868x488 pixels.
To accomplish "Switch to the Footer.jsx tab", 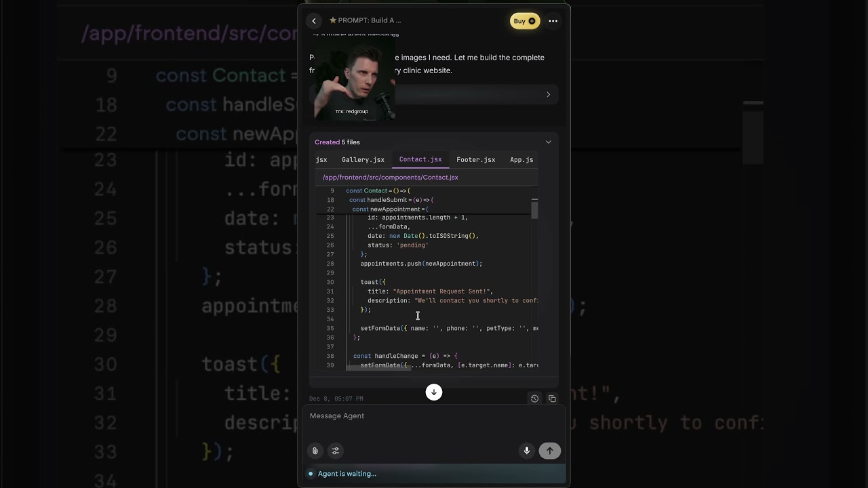I will point(475,160).
